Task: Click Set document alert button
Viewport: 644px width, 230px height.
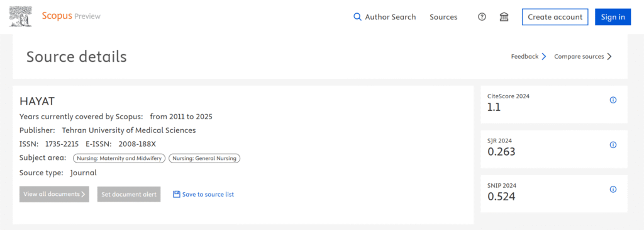Action: point(129,194)
